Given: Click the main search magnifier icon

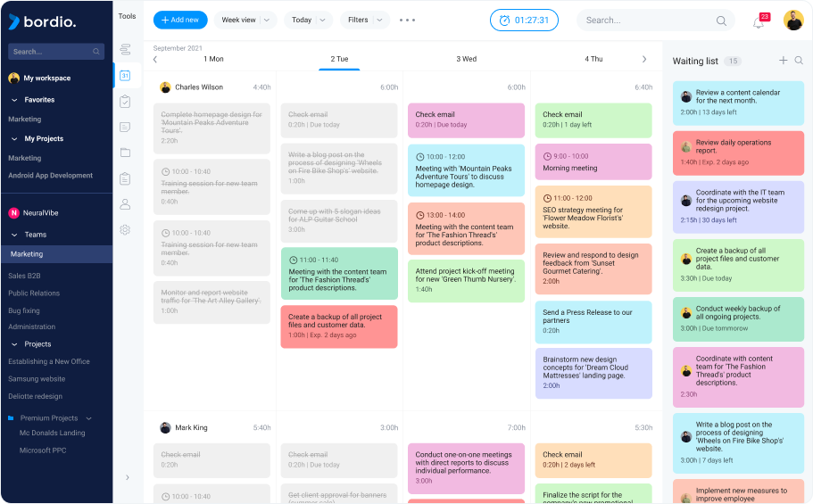Looking at the screenshot, I should 721,21.
